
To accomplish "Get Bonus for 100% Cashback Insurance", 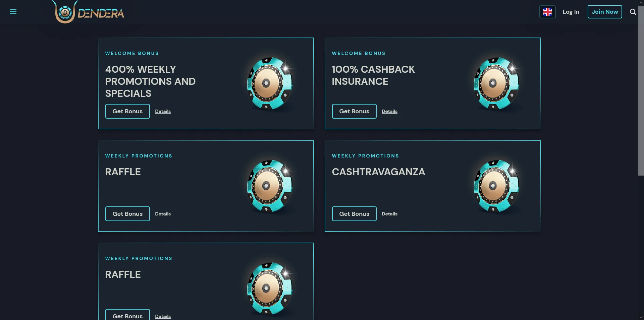I will click(x=354, y=111).
